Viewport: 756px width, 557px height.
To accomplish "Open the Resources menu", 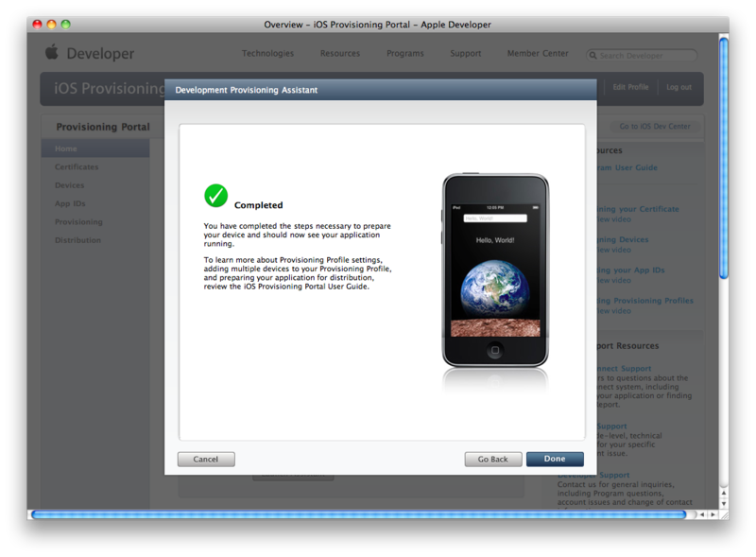I will tap(340, 53).
